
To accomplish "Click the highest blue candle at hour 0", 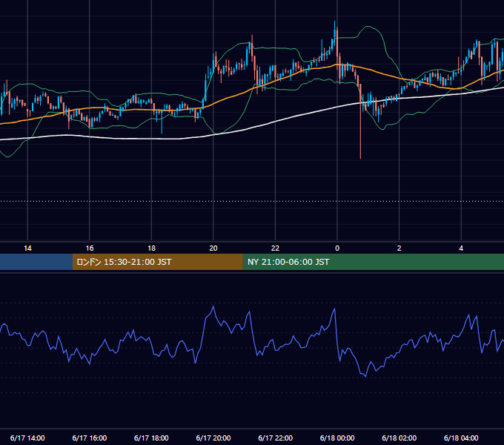I will [334, 34].
